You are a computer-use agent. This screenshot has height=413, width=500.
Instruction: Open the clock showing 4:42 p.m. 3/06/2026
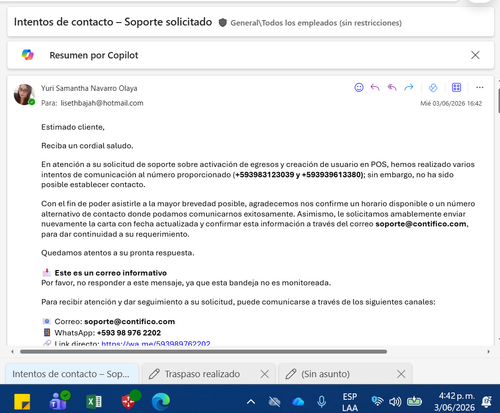pos(454,402)
